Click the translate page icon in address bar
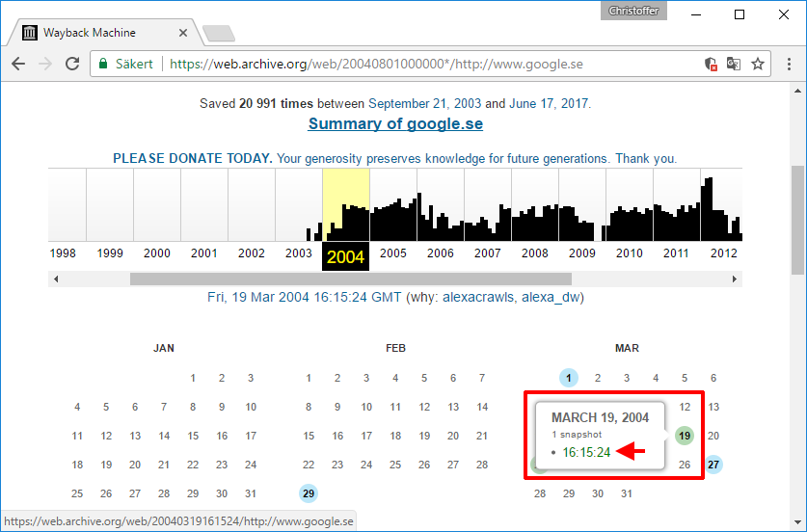This screenshot has height=532, width=807. tap(734, 65)
